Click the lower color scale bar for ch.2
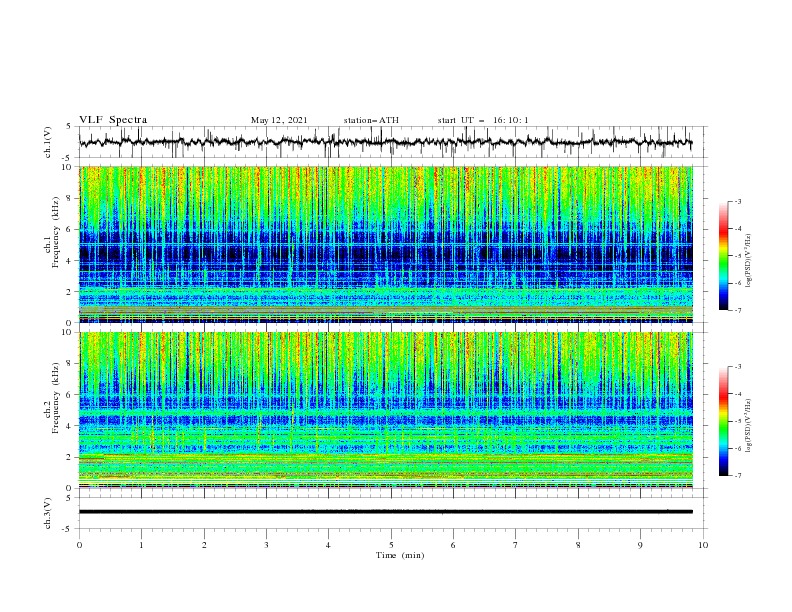Screen dimensions: 792x612 (x=723, y=421)
